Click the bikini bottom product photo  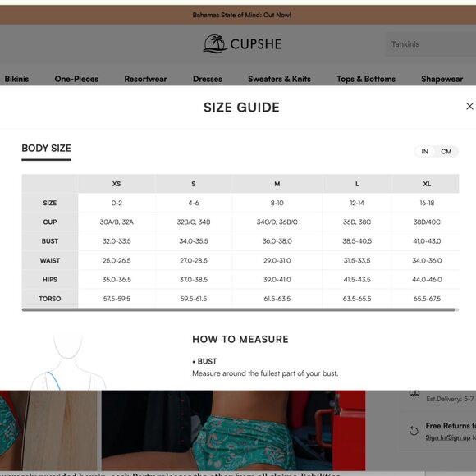233,431
